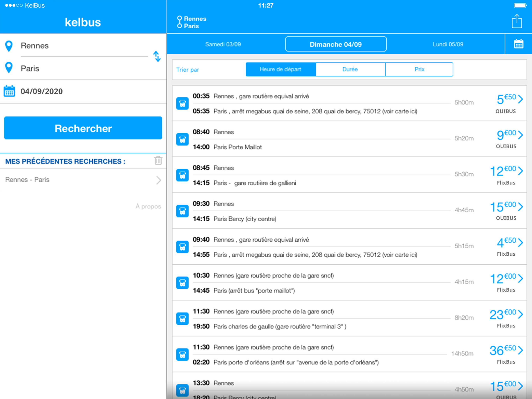Click bus icon of the 02:20 arrival trip

(182, 354)
